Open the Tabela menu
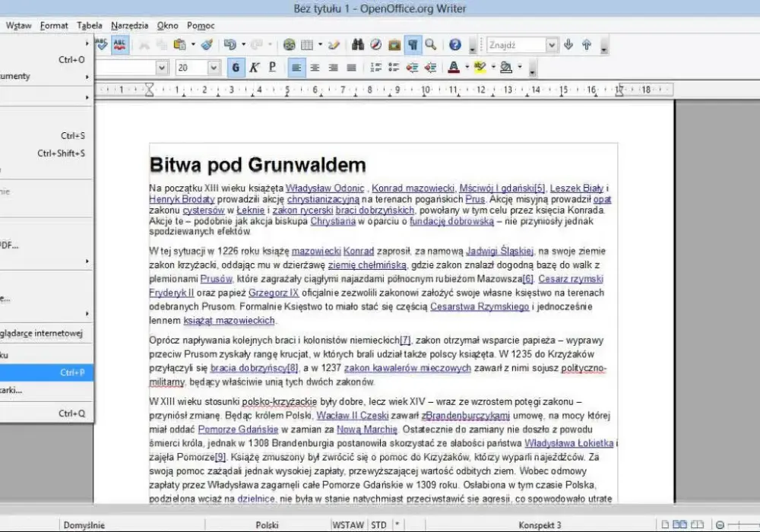The width and height of the screenshot is (760, 532). [x=89, y=26]
